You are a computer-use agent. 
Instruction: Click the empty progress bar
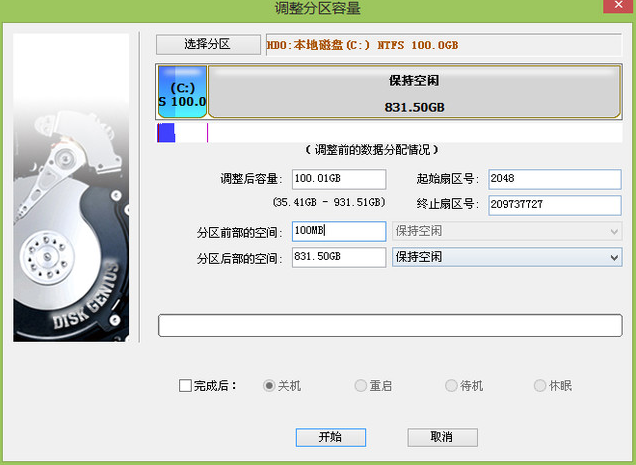coord(390,325)
